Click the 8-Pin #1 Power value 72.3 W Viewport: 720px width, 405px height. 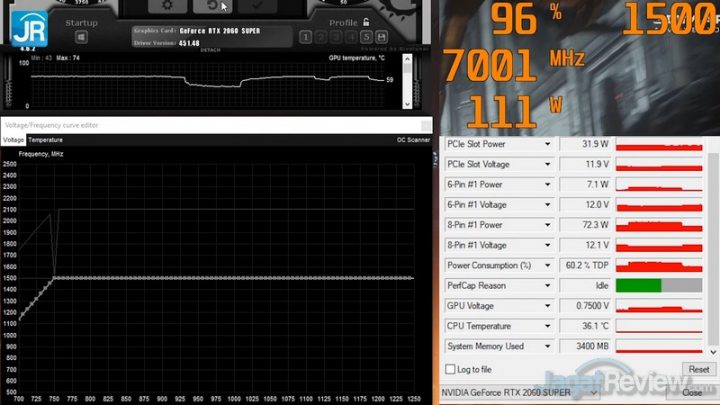pyautogui.click(x=585, y=225)
